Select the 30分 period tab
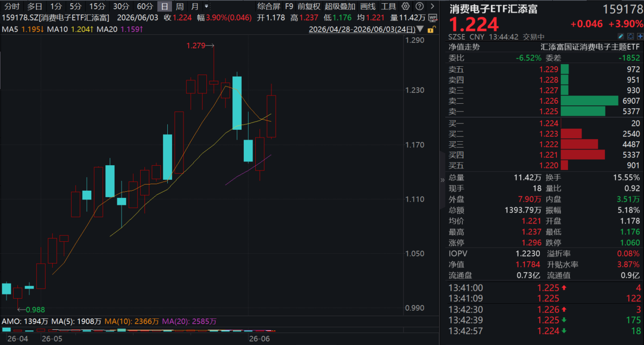 [121, 6]
